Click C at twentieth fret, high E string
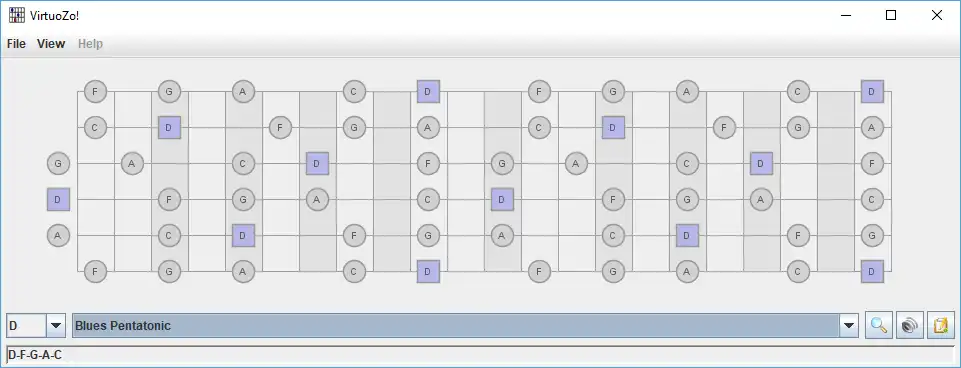Viewport: 961px width, 368px height. pyautogui.click(x=798, y=92)
